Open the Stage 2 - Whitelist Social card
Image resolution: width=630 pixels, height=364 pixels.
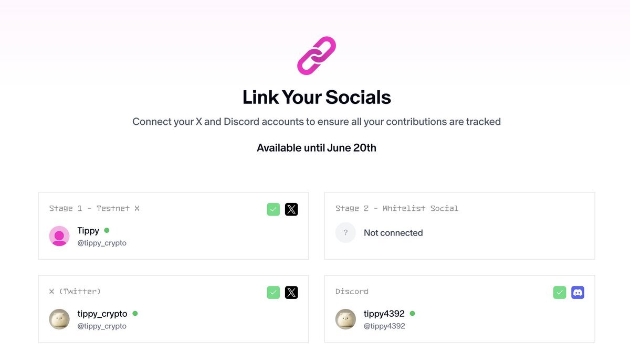(x=460, y=226)
